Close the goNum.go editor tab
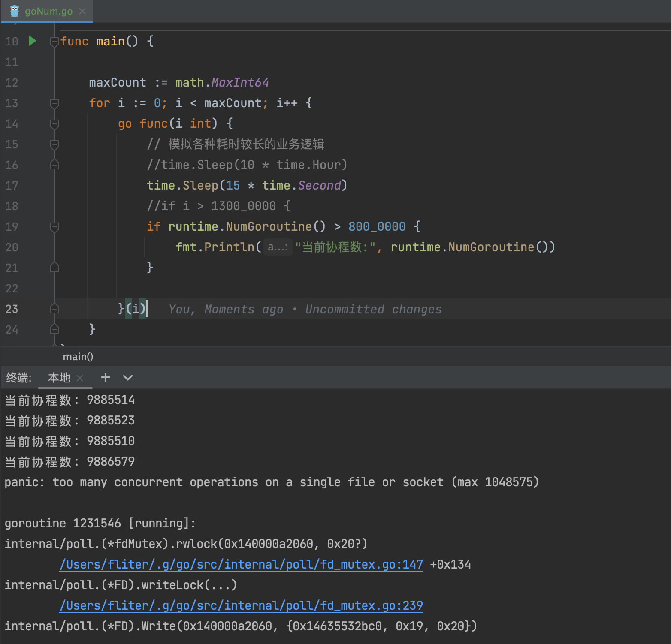This screenshot has width=671, height=644. (x=82, y=11)
